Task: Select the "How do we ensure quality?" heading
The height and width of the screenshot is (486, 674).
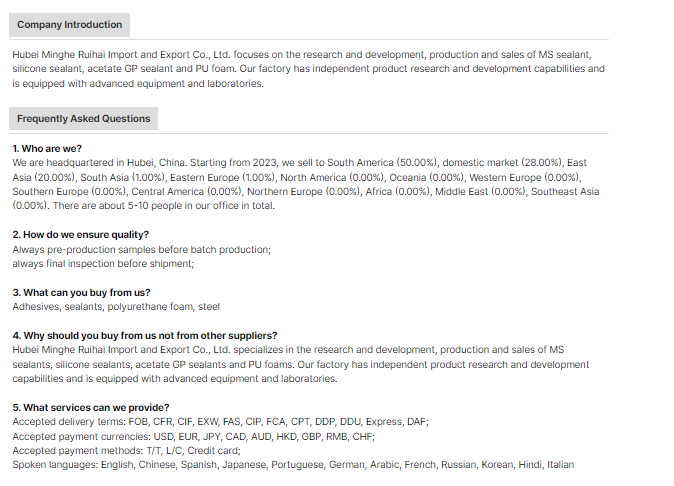Action: [80, 235]
